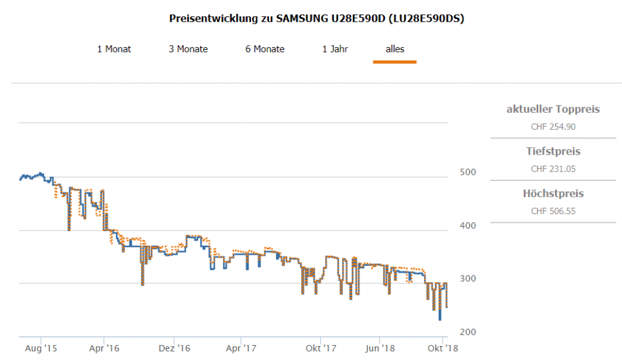
Task: Click the Apr '17 x-axis label
Action: [x=241, y=349]
